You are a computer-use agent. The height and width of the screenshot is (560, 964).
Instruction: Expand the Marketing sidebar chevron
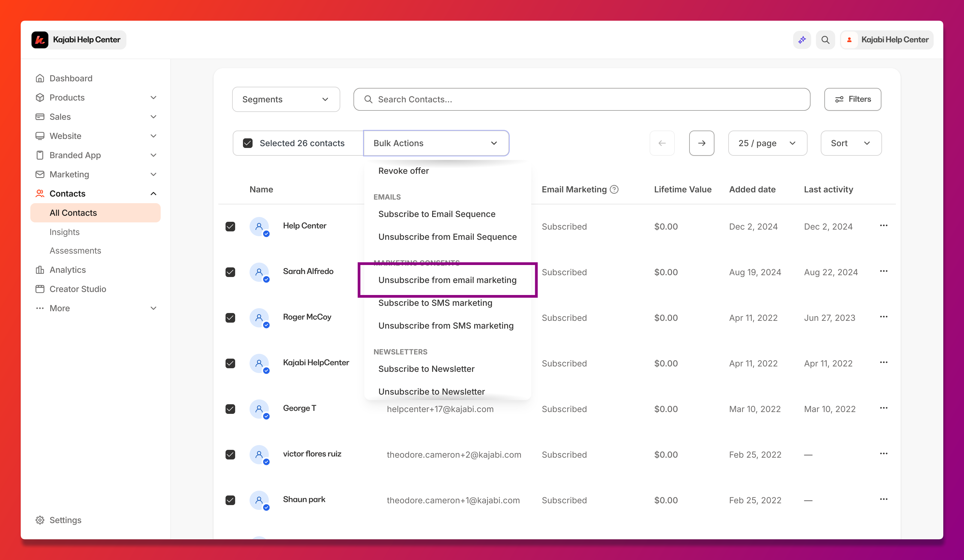[x=153, y=174]
